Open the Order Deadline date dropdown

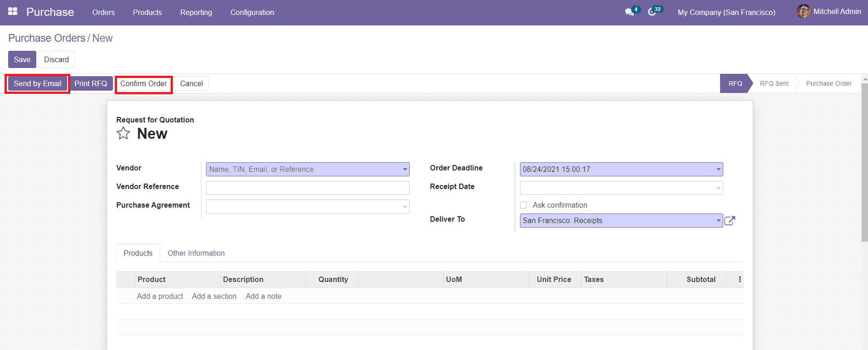[x=718, y=170]
